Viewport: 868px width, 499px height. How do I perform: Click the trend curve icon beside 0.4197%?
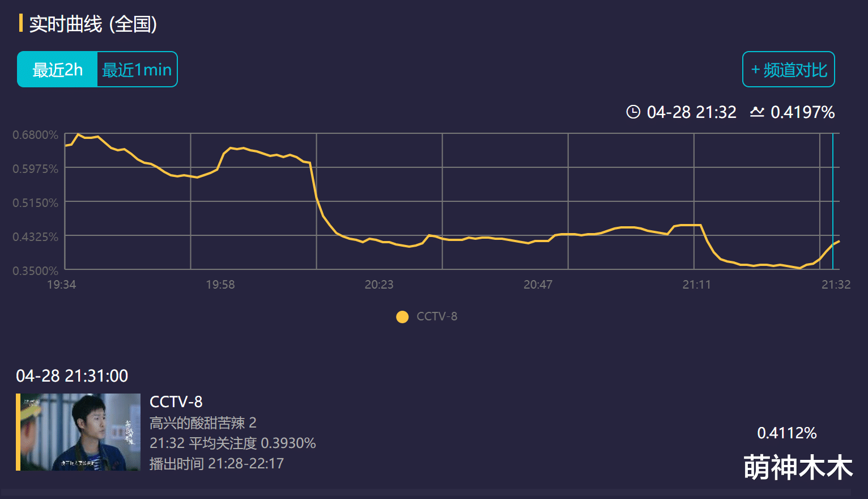758,112
